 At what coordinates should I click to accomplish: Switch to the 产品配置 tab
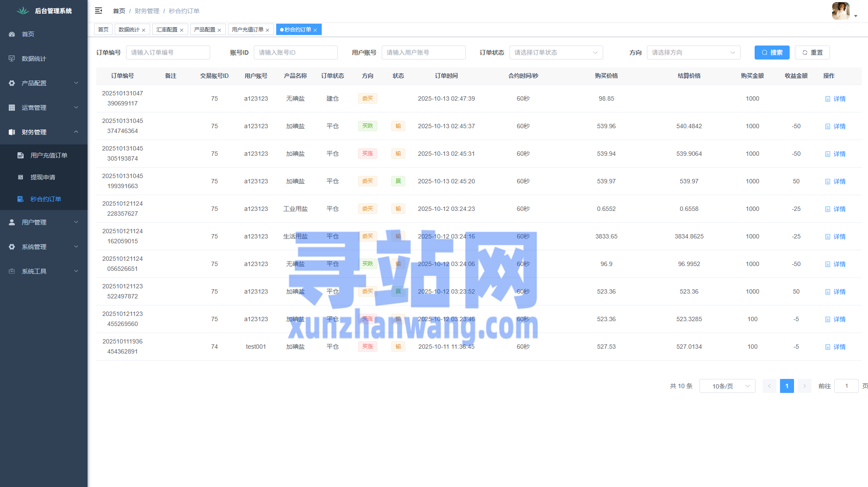[204, 30]
